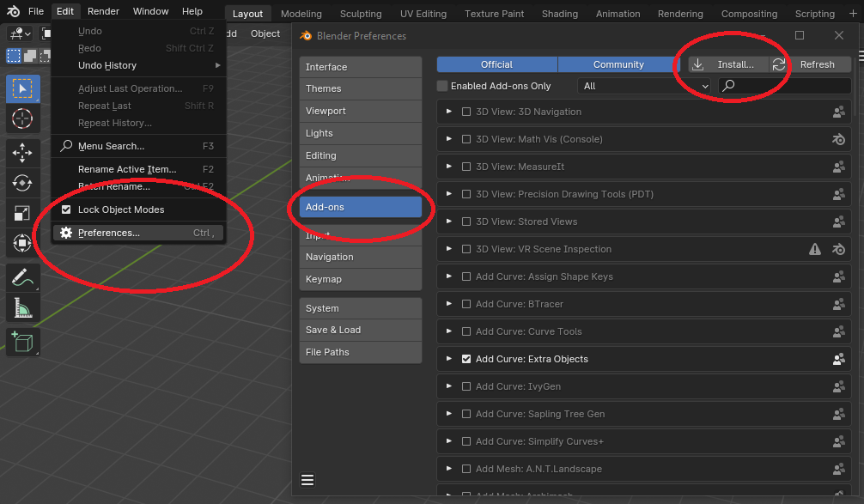
Task: Switch to the Modeling workspace tab
Action: pyautogui.click(x=301, y=14)
